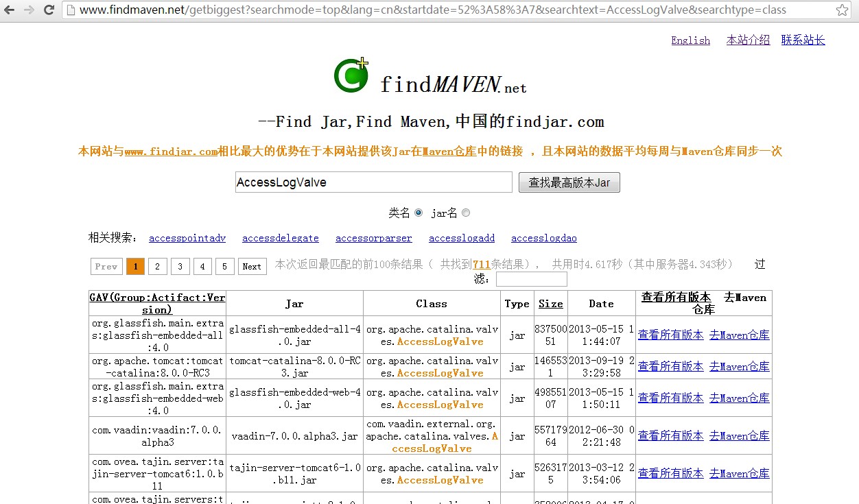The image size is (859, 504).
Task: Open 去Maven仓库 for tomcat-catalina-8.0.0-RC3 row
Action: pyautogui.click(x=739, y=367)
